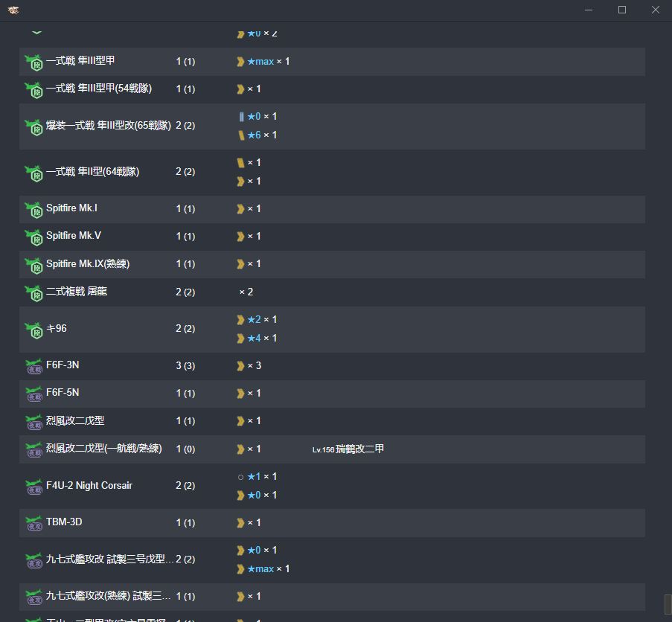
Task: Click the TBM-3D night attacker icon
Action: (33, 523)
